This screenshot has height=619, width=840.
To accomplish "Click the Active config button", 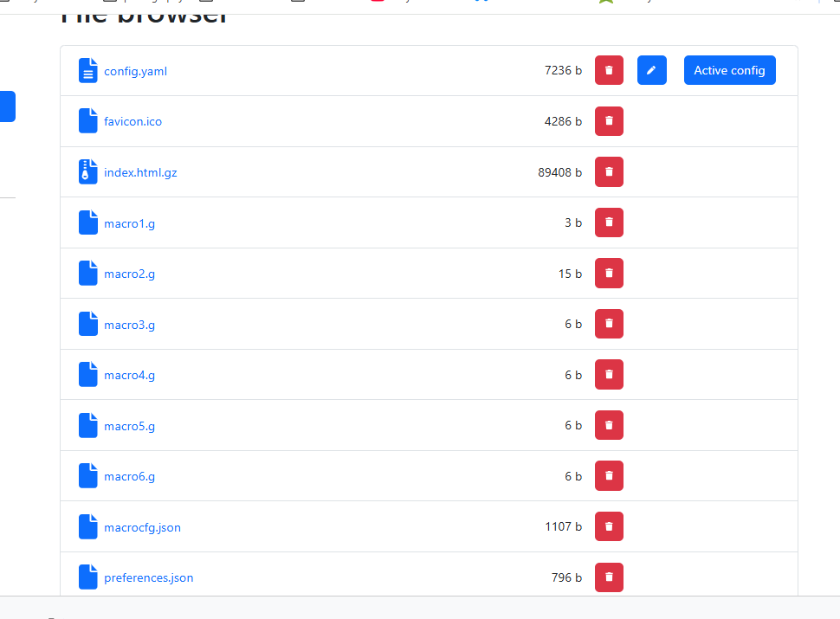I will tap(729, 70).
